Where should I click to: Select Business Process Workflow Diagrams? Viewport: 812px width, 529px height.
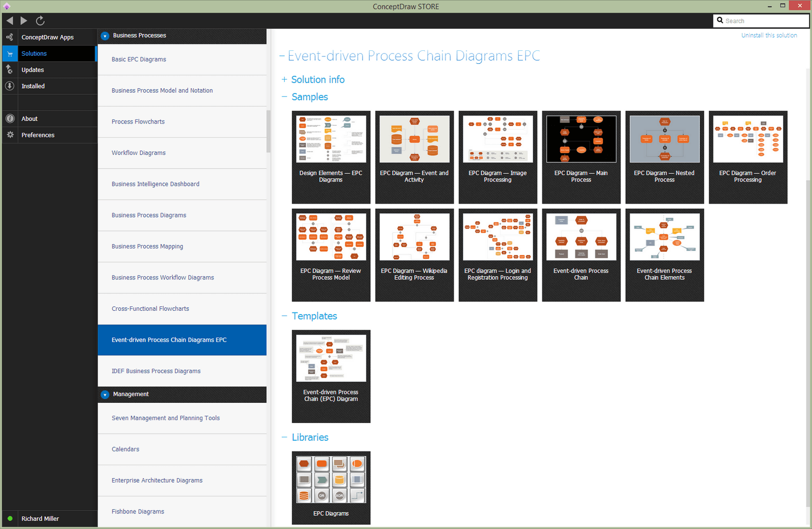click(x=182, y=277)
